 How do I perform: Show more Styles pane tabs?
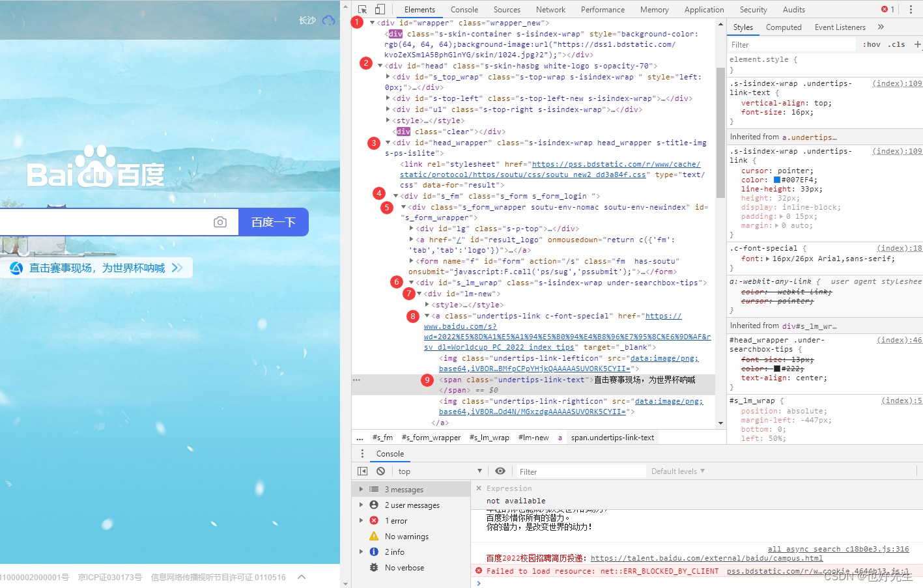point(881,27)
